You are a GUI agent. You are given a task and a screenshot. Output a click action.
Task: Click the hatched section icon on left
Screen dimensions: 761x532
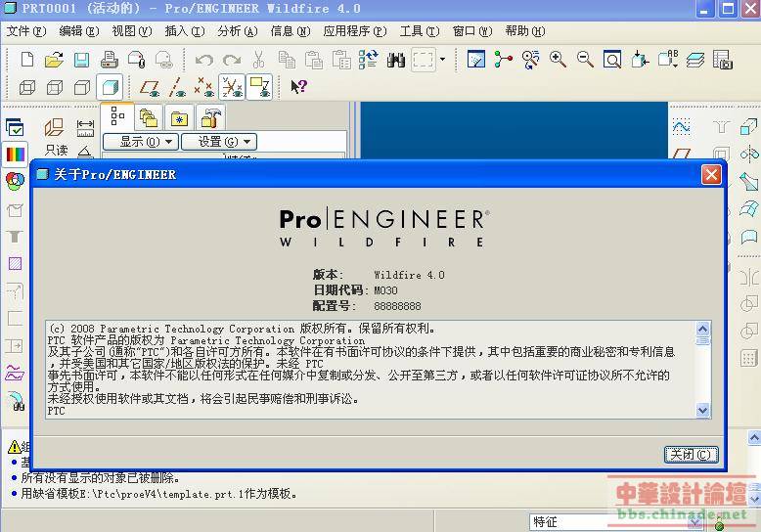point(15,264)
